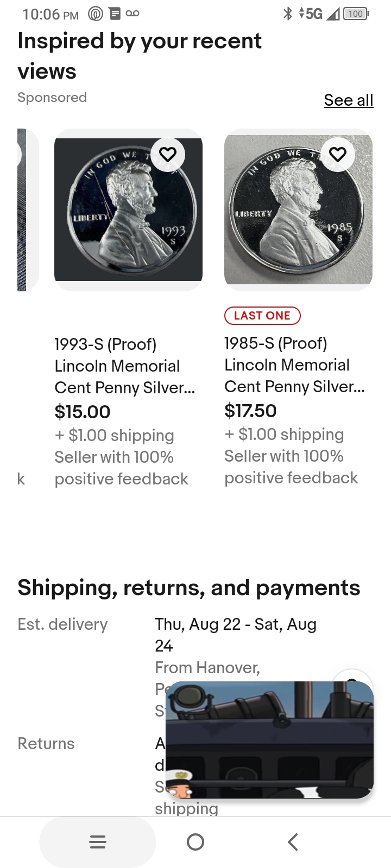This screenshot has width=391, height=868.
Task: Tap the $17.50 price
Action: [x=250, y=411]
